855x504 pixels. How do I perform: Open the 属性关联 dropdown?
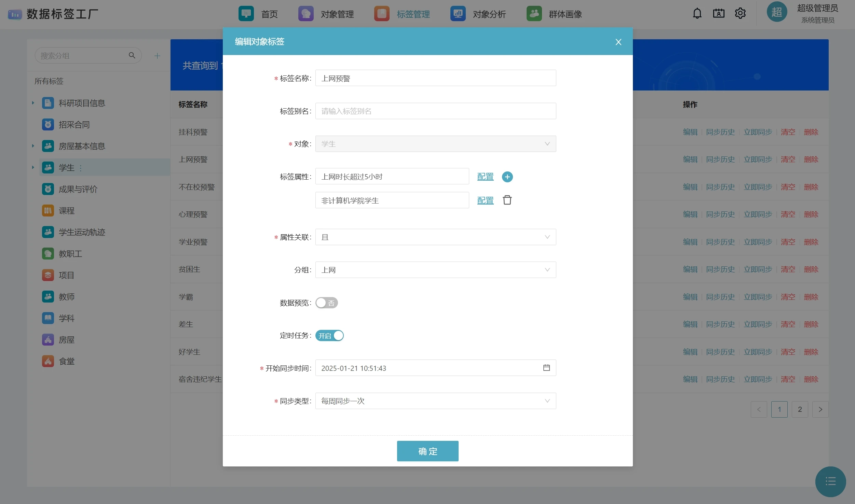435,237
